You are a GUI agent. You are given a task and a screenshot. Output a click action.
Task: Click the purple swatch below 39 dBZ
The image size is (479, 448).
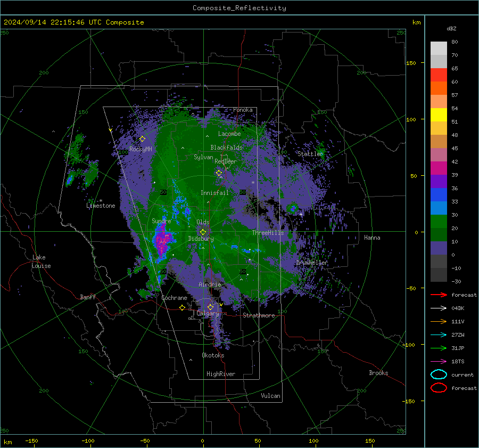click(439, 182)
